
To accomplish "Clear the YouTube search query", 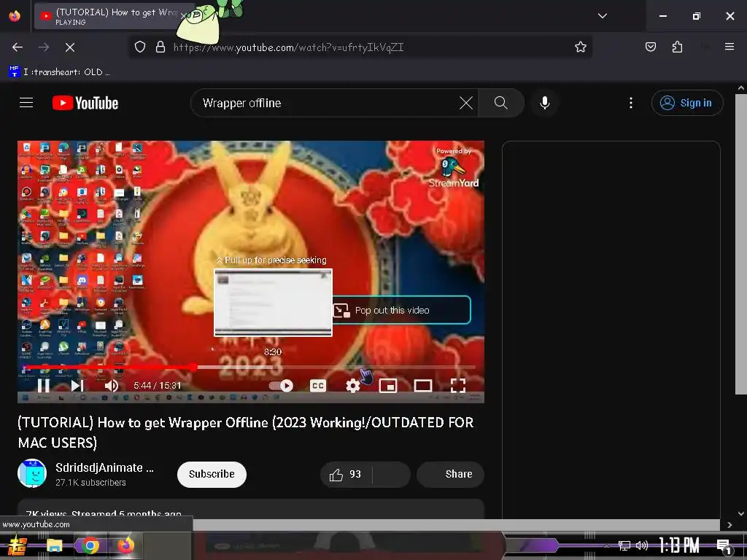I will [466, 103].
